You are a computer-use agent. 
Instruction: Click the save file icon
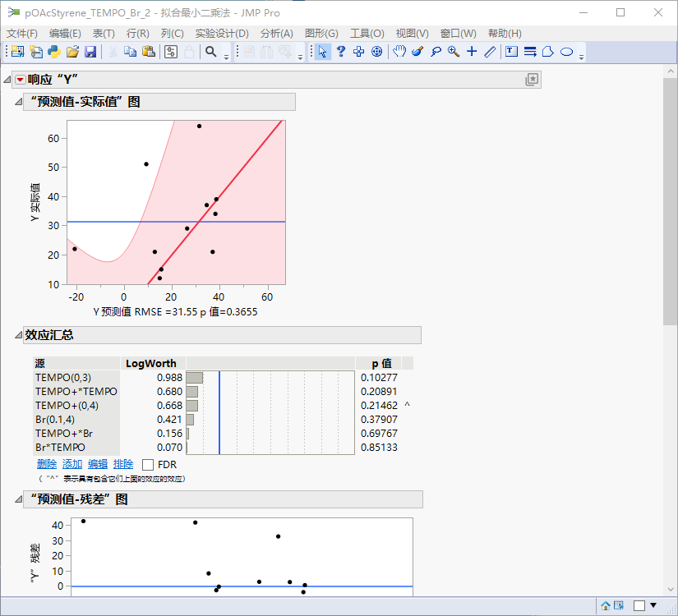pyautogui.click(x=90, y=52)
